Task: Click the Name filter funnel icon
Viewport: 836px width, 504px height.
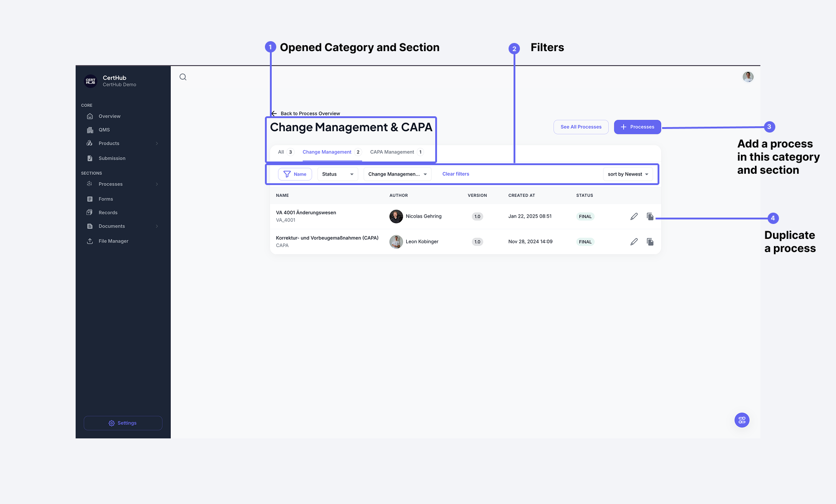Action: tap(287, 174)
